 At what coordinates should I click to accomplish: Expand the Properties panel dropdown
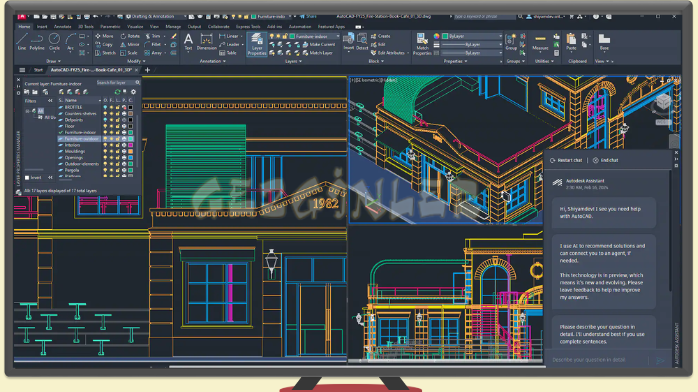coord(455,61)
